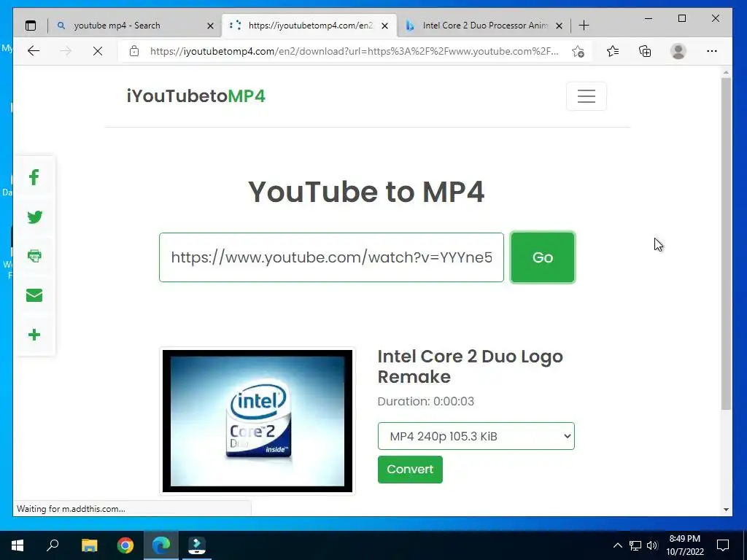Open tab actions menu icon
The width and height of the screenshot is (747, 560).
(x=31, y=26)
